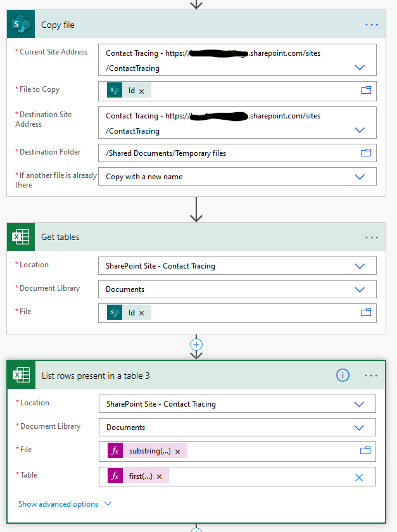Expand the Destination Site Address dropdown

(360, 130)
